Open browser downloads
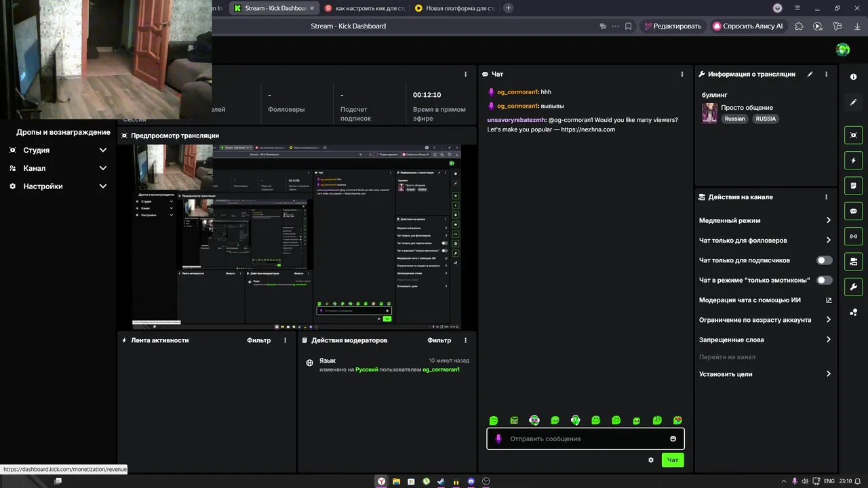Image resolution: width=868 pixels, height=488 pixels. [x=857, y=26]
